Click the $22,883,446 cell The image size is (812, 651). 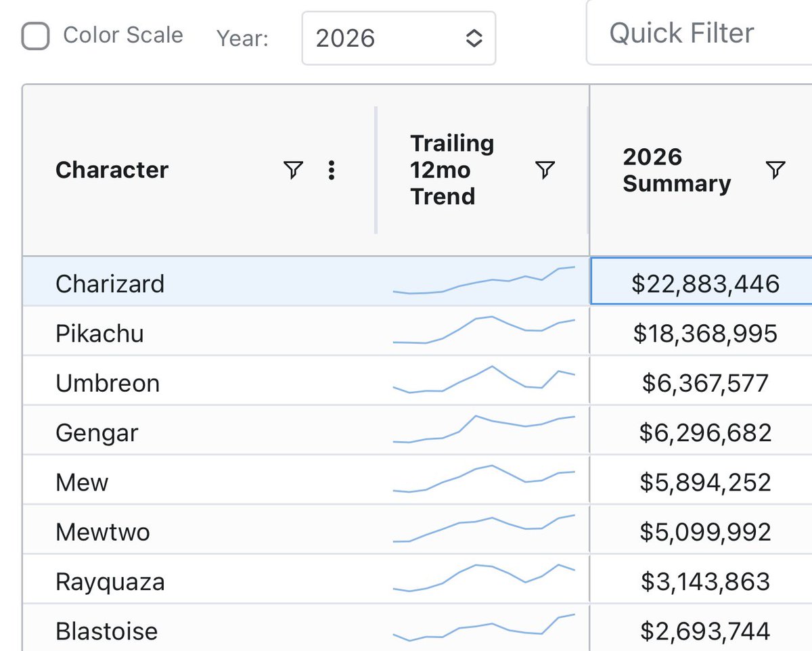[x=702, y=281]
